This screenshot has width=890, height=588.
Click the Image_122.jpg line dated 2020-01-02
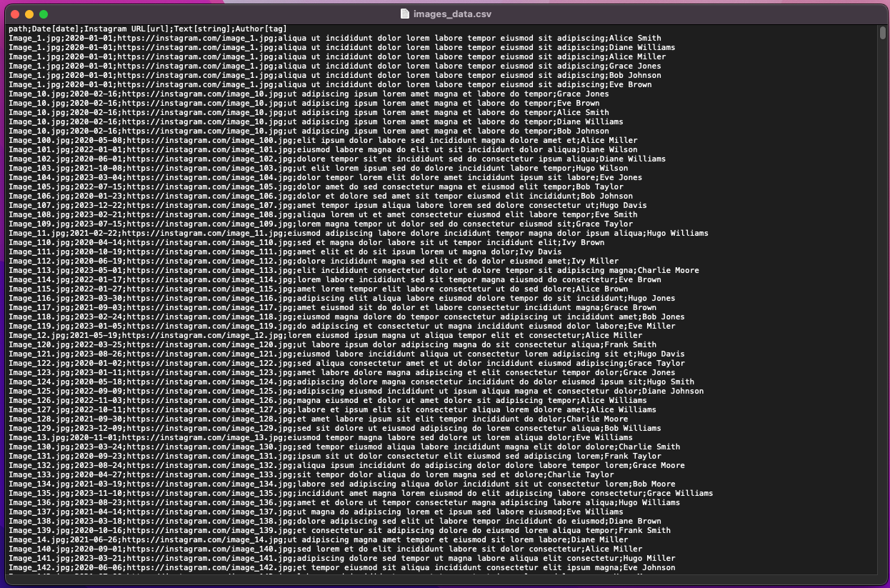point(347,363)
